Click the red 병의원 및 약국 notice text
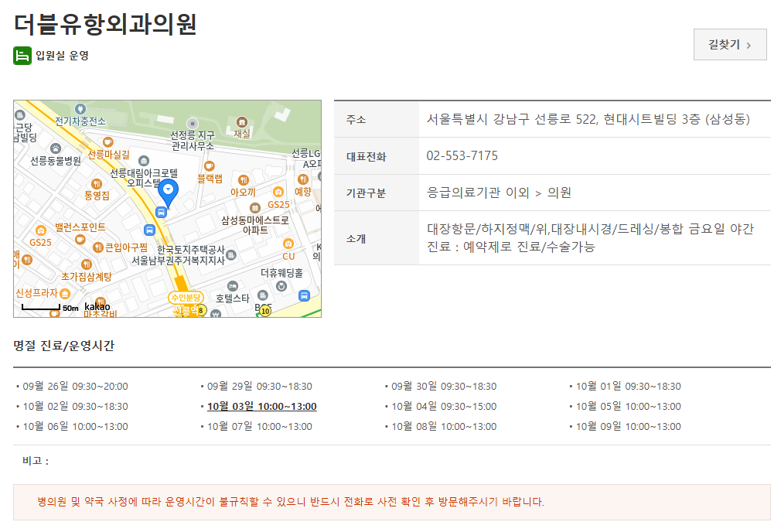 point(291,502)
